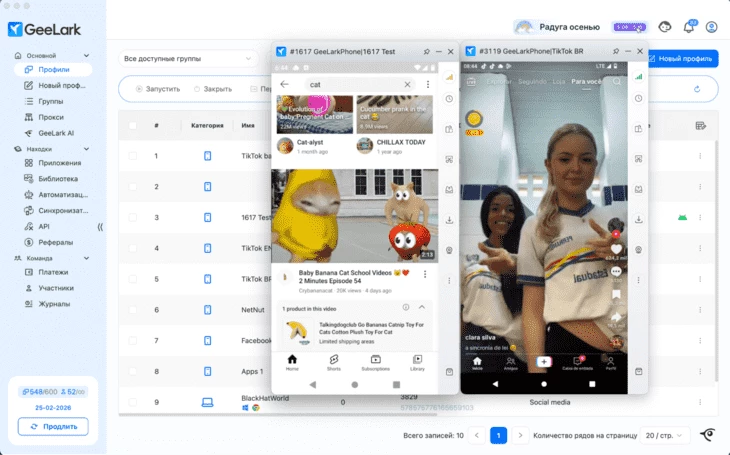Tick the select-all checkbox in table header

(133, 125)
